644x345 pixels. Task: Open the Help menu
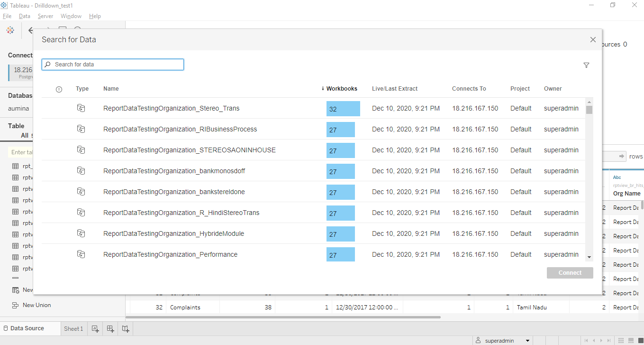click(x=95, y=16)
